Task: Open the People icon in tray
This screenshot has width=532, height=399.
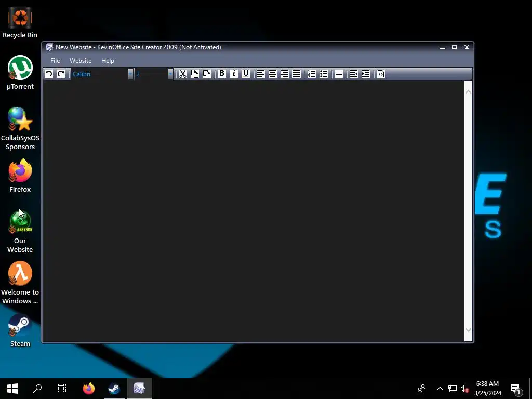Action: click(x=421, y=389)
